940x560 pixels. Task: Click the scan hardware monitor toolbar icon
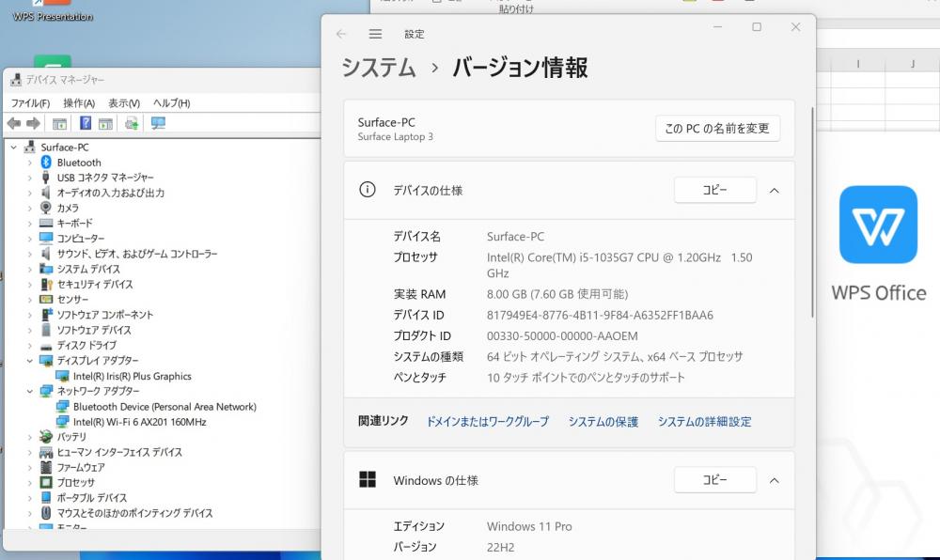coord(158,123)
